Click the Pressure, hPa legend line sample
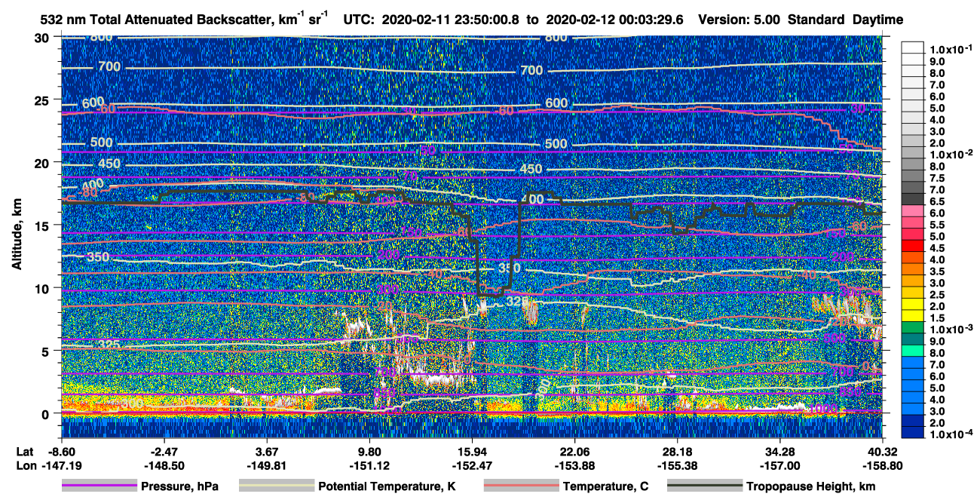 coord(99,486)
